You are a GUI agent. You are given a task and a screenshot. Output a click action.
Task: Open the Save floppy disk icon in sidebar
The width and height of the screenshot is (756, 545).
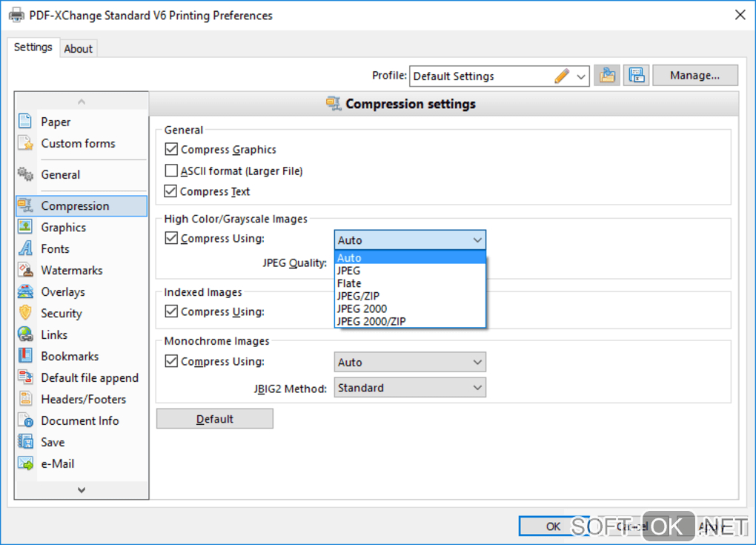pos(25,441)
